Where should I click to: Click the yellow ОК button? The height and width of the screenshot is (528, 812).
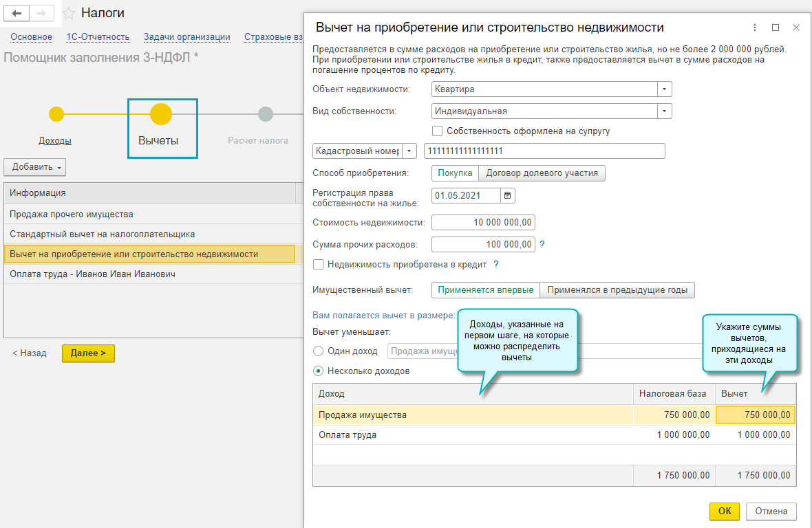click(x=724, y=511)
